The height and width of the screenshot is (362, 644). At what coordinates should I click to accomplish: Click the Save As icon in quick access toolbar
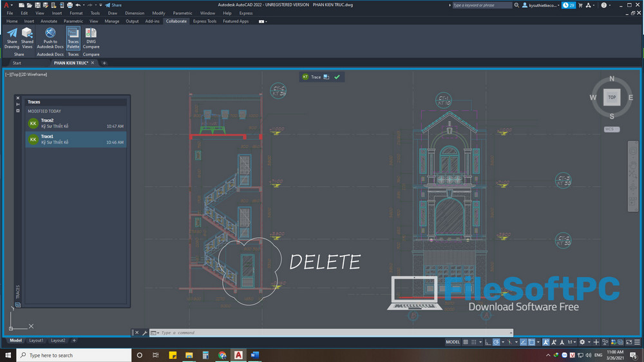[x=45, y=5]
